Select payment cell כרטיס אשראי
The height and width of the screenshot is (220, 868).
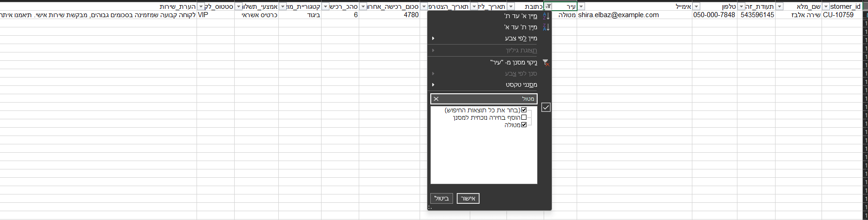coord(256,15)
